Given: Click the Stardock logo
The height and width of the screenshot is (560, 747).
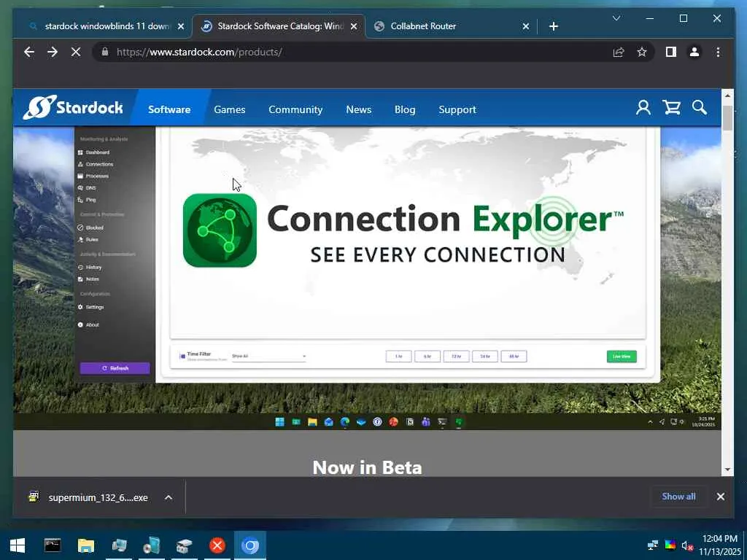Looking at the screenshot, I should coord(73,107).
